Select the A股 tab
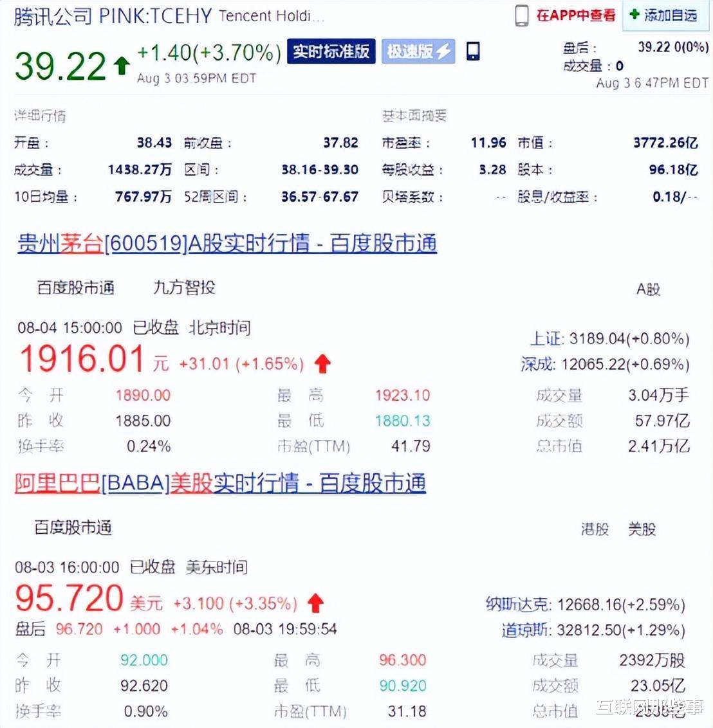This screenshot has width=713, height=728. 648,289
